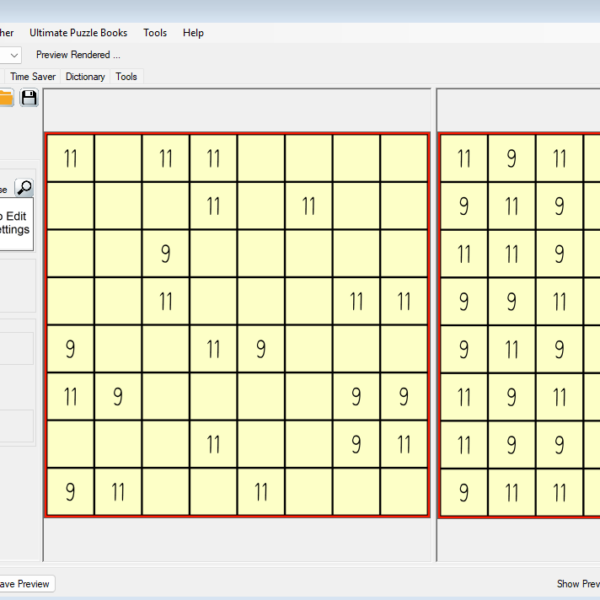
Task: Click the divider between the two preview panes
Action: click(434, 320)
